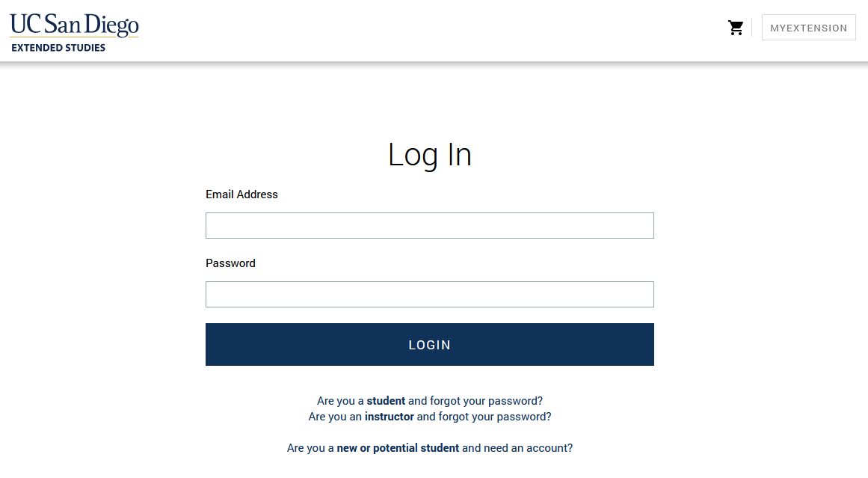Viewport: 868px width, 478px height.
Task: Click the Email Address label
Action: 241,194
